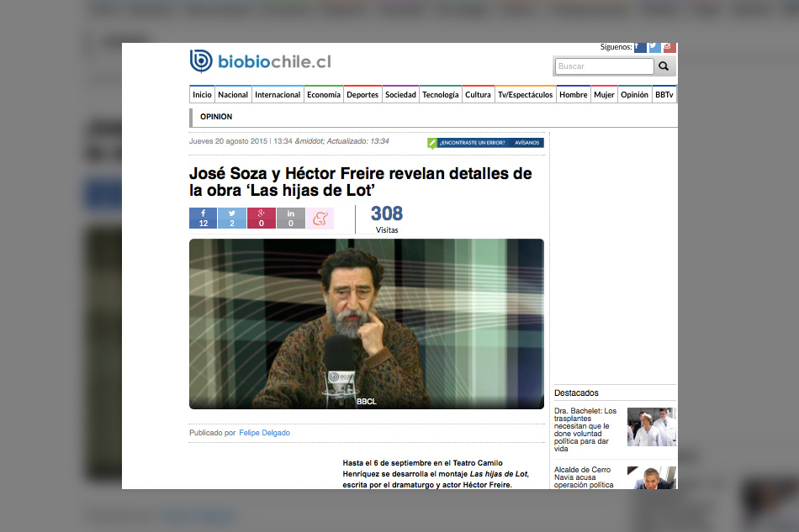
Task: Open the Opinión section
Action: click(x=634, y=95)
